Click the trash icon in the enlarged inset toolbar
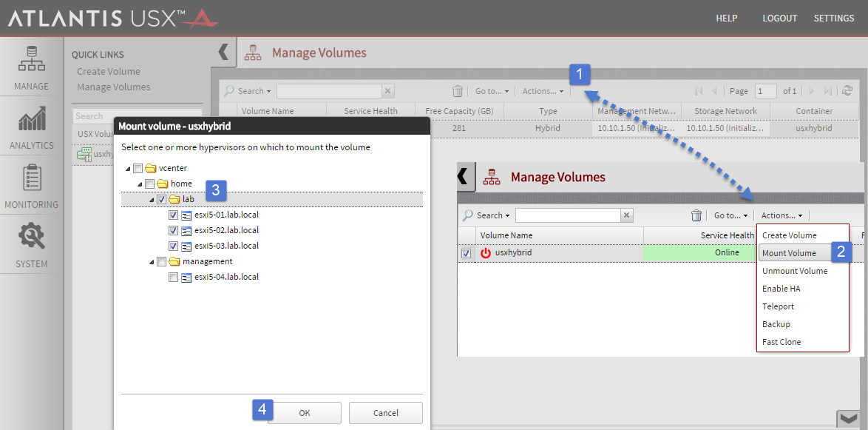 pyautogui.click(x=696, y=215)
